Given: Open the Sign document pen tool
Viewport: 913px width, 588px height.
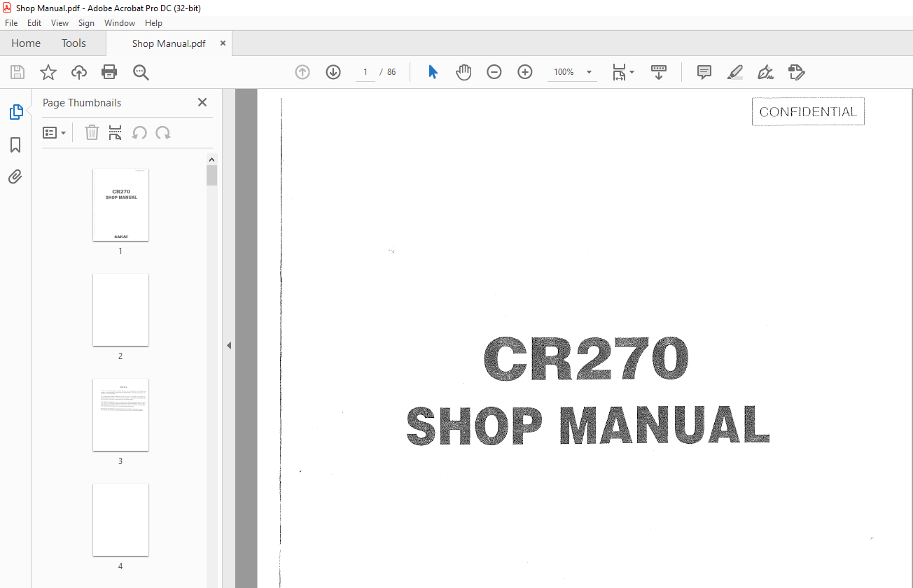Looking at the screenshot, I should pyautogui.click(x=765, y=72).
